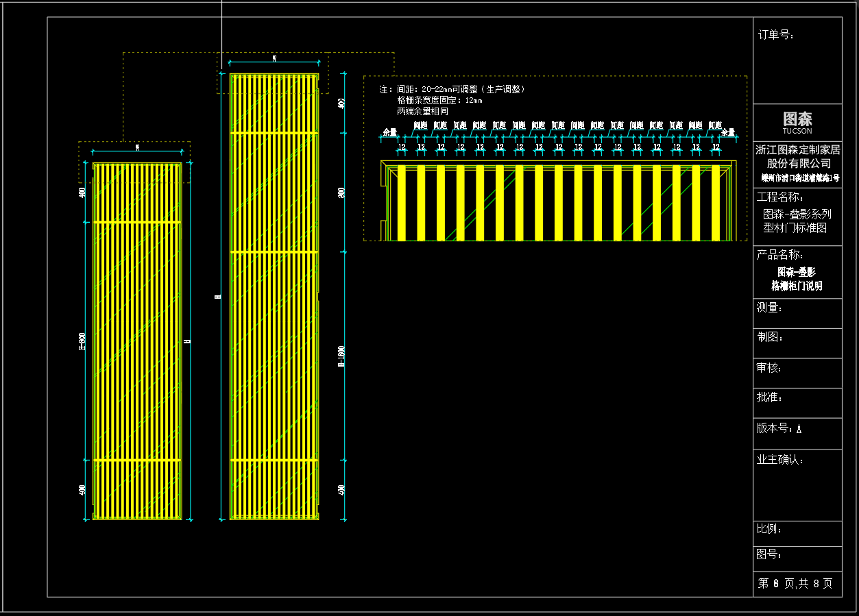Select the note 两端余量相同 above the detail view
Viewport: 859px width, 616px height.
[x=422, y=111]
